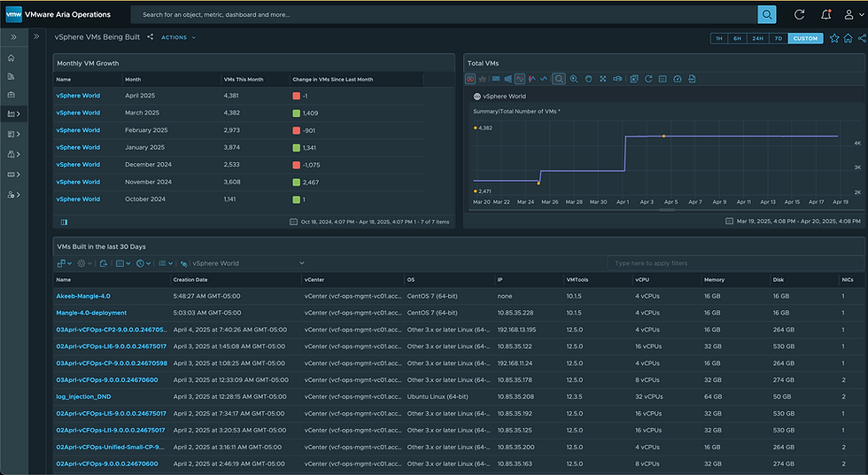Click the fit-to-view arrows icon in chart toolbar
The width and height of the screenshot is (868, 475).
(x=603, y=79)
